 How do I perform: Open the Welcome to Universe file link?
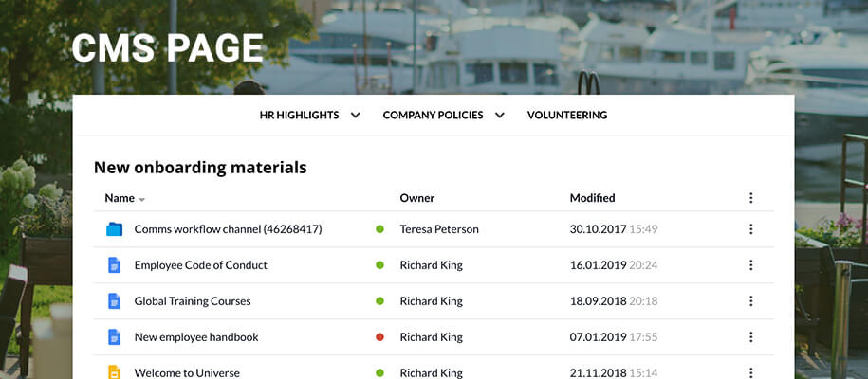pos(187,372)
